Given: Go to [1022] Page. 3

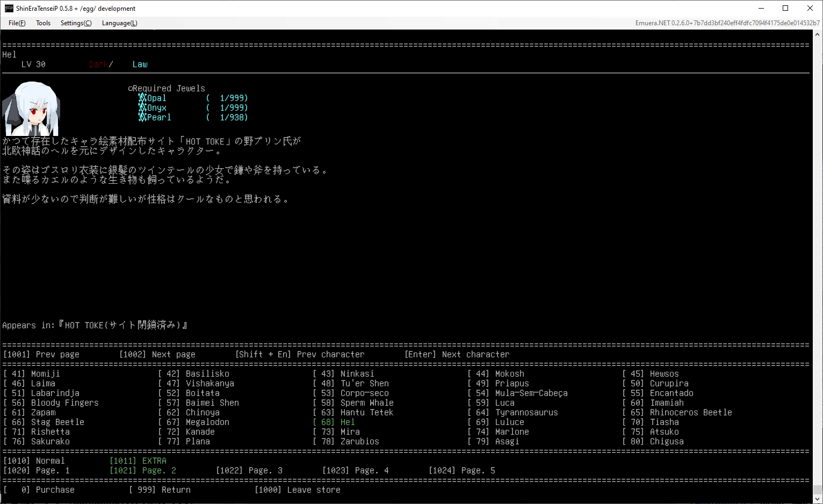Looking at the screenshot, I should (x=249, y=471).
